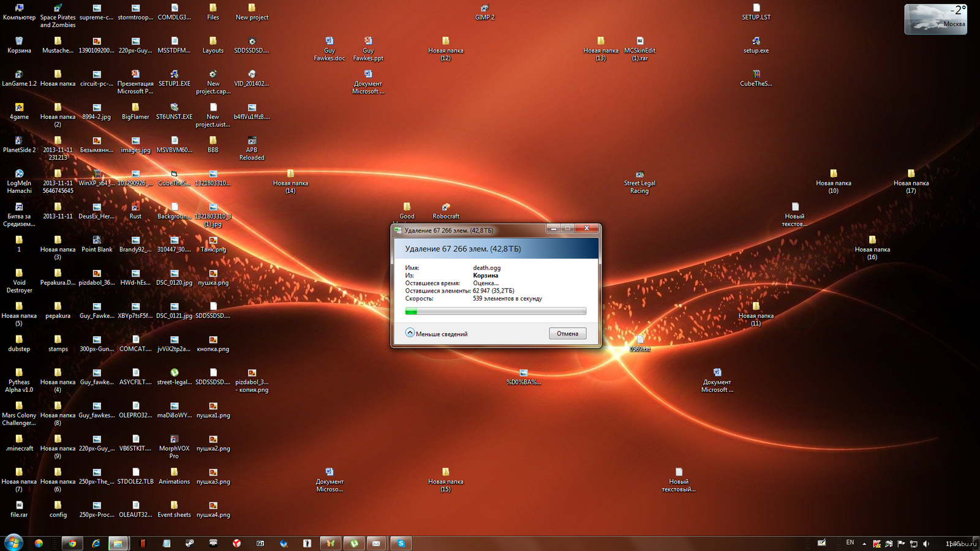The height and width of the screenshot is (551, 980).
Task: Select the Новая папка (12) folder
Action: click(446, 49)
